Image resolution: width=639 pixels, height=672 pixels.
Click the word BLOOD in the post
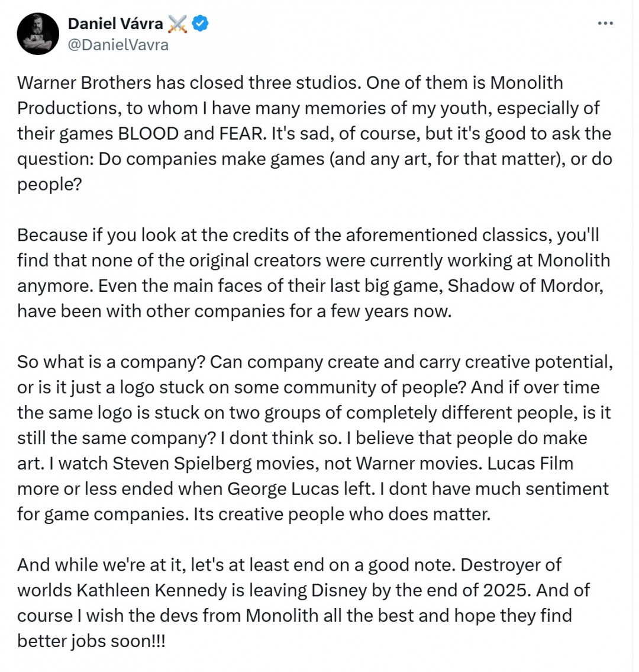[148, 134]
